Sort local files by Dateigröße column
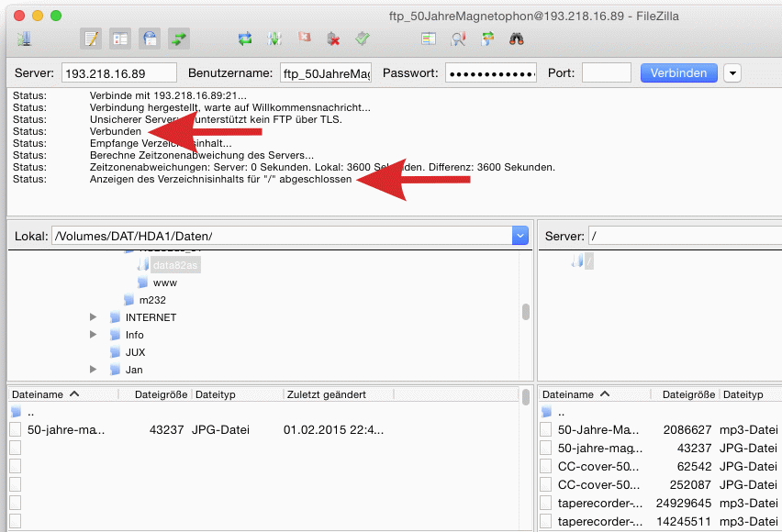The image size is (782, 532). point(155,394)
